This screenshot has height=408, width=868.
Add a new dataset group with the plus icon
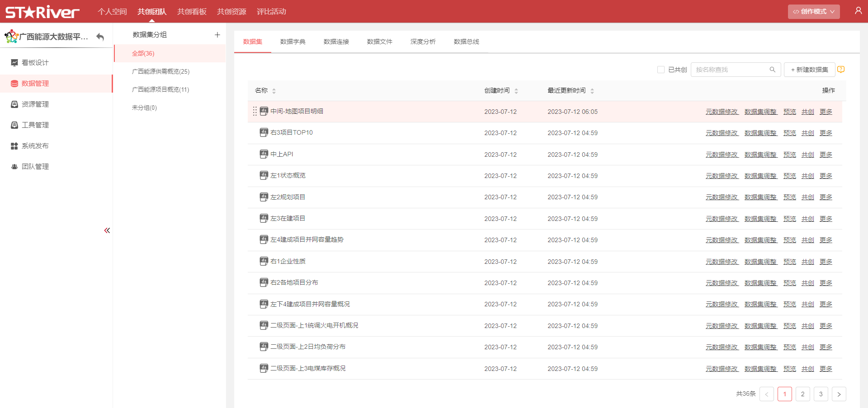(x=217, y=35)
